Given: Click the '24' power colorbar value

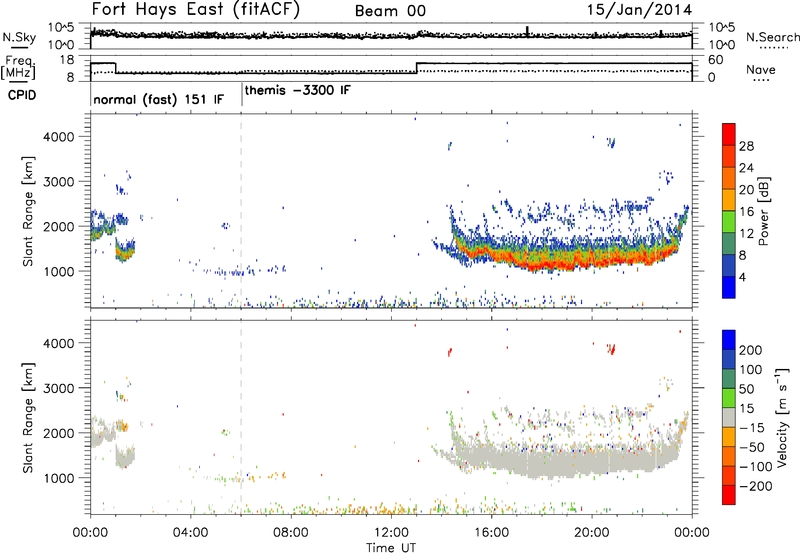Looking at the screenshot, I should [x=746, y=168].
